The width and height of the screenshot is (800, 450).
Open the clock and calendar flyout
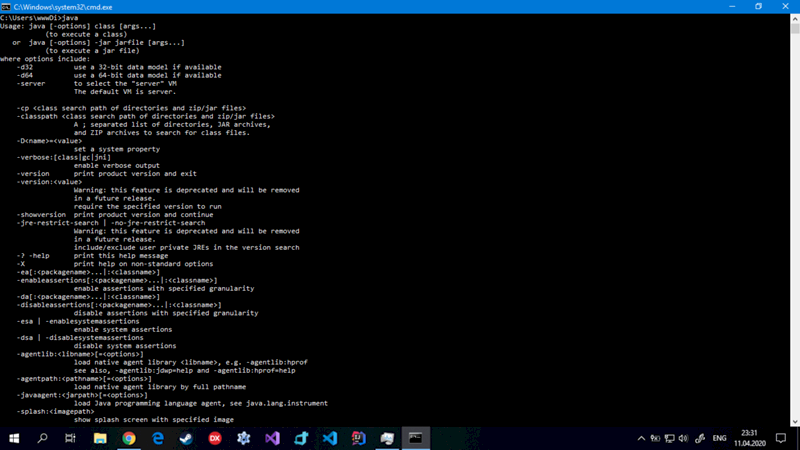[x=751, y=438]
